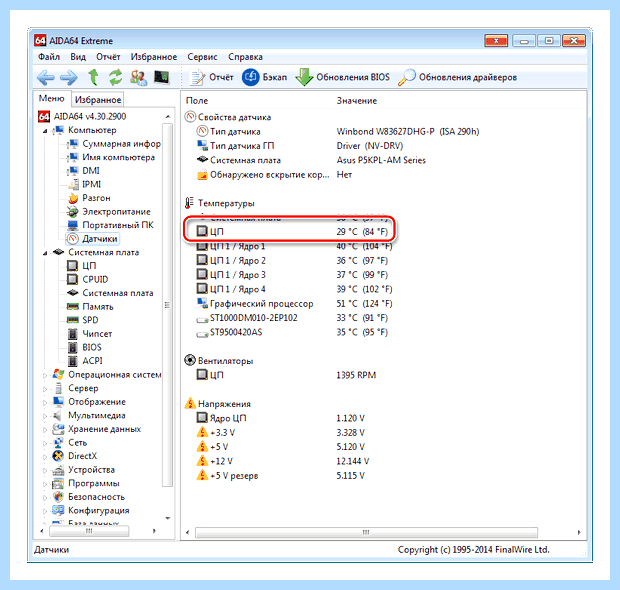This screenshot has height=590, width=620.
Task: Select the Разгон overclock item
Action: 89,198
